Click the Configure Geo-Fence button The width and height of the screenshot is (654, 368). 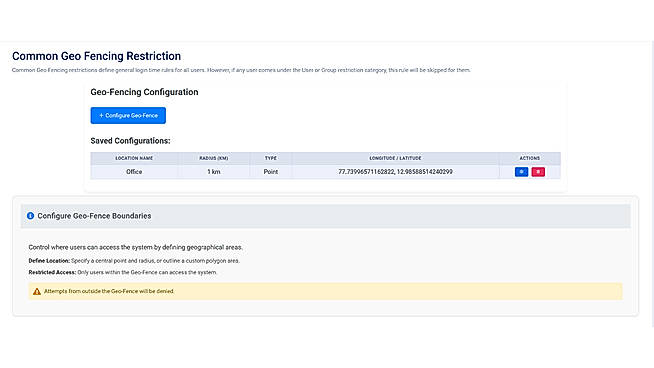tap(128, 116)
